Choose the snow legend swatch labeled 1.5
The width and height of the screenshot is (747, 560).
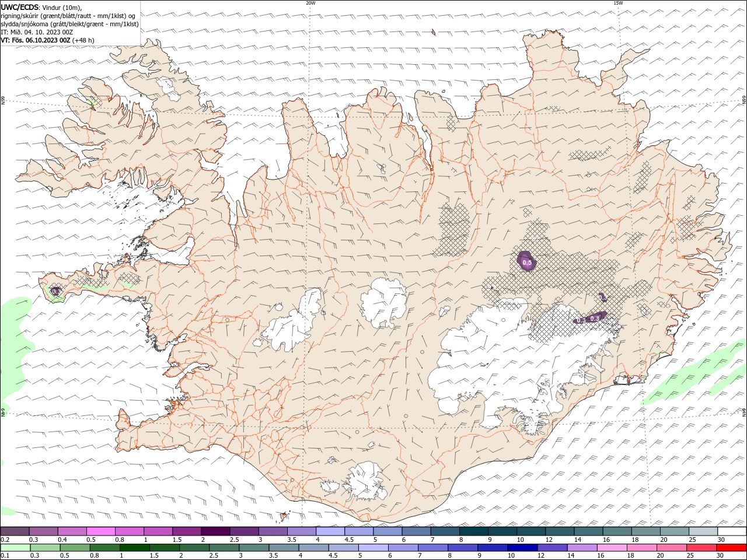(187, 531)
